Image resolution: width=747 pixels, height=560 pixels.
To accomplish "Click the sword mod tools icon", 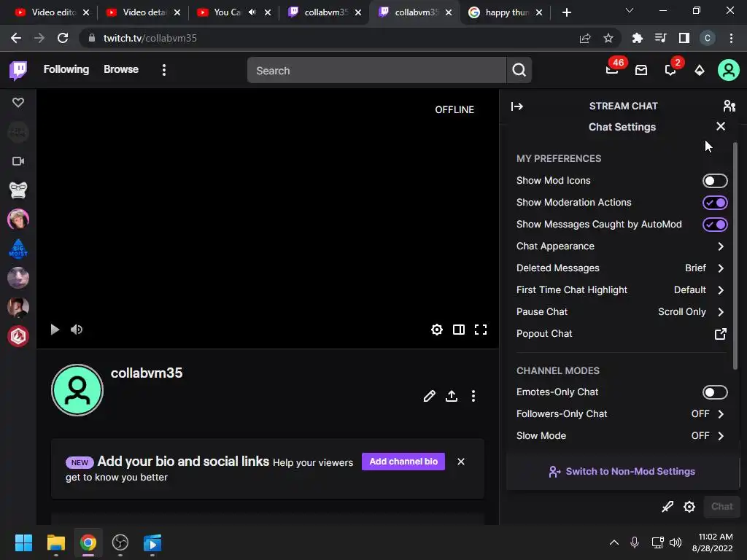I will (x=667, y=507).
